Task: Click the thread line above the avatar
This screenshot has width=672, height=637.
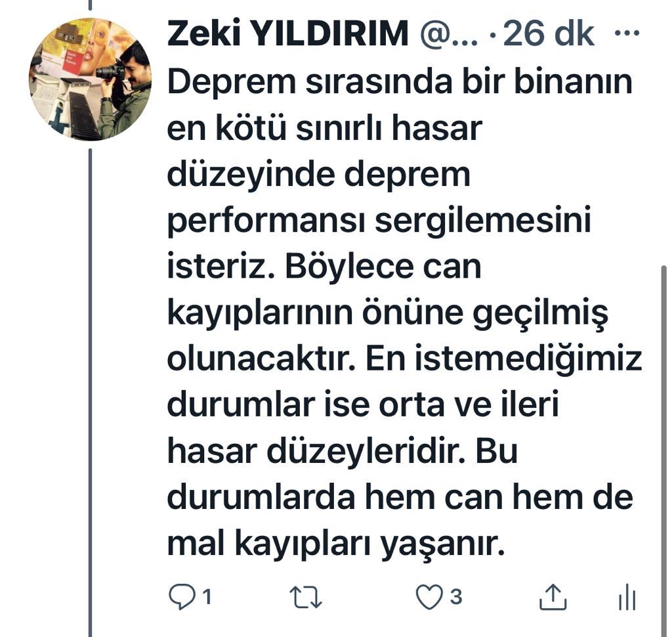Action: tap(90, 5)
